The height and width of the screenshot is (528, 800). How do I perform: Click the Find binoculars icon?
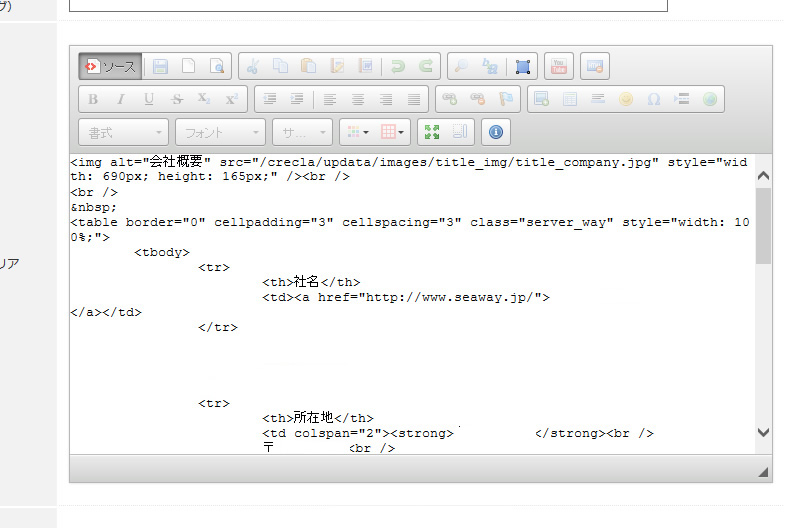[x=462, y=67]
